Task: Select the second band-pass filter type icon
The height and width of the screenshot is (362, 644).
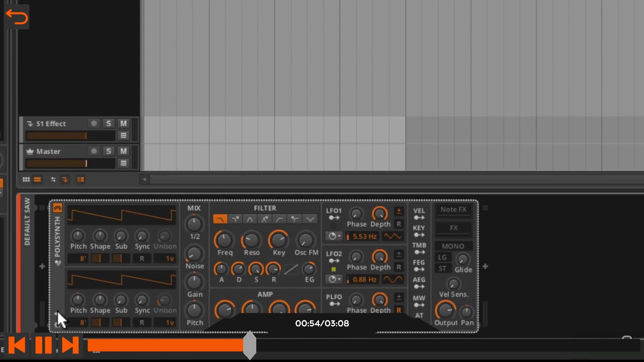Action: point(265,219)
